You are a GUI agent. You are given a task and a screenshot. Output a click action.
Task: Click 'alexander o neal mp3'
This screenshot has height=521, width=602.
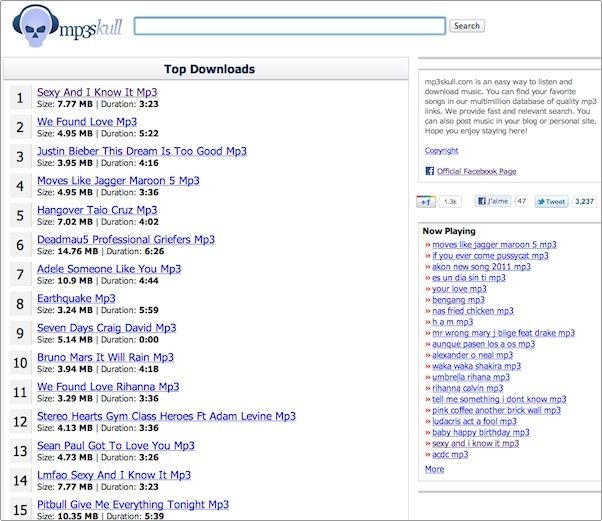tap(473, 355)
